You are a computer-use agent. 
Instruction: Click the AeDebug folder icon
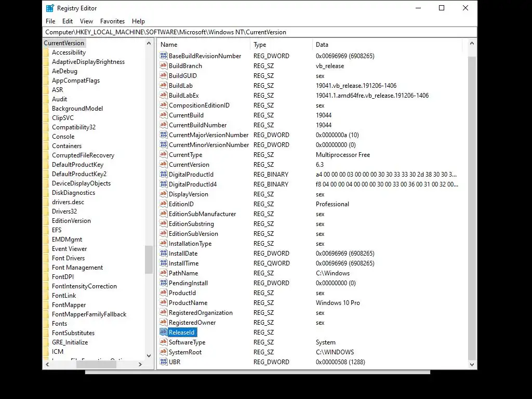click(46, 71)
